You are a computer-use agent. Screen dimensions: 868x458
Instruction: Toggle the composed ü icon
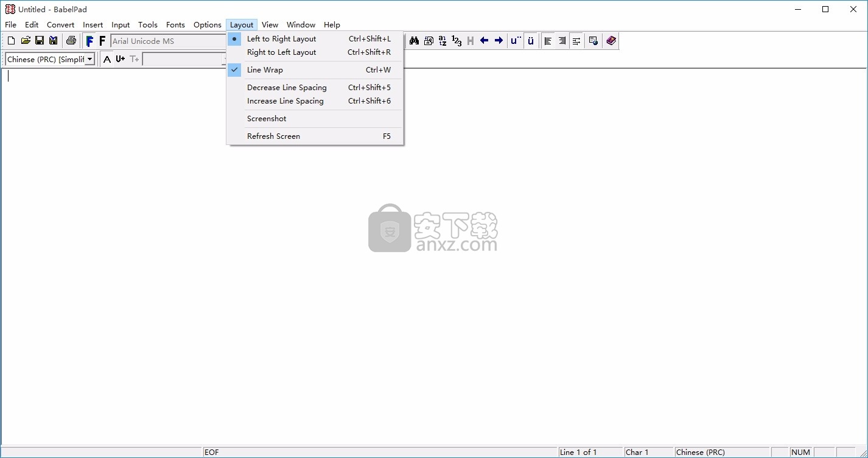[531, 41]
